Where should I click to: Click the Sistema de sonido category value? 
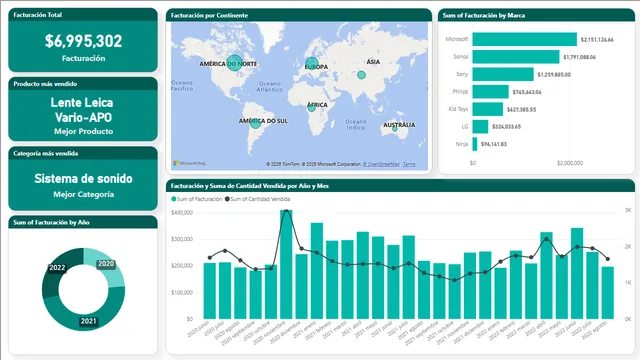tap(83, 179)
